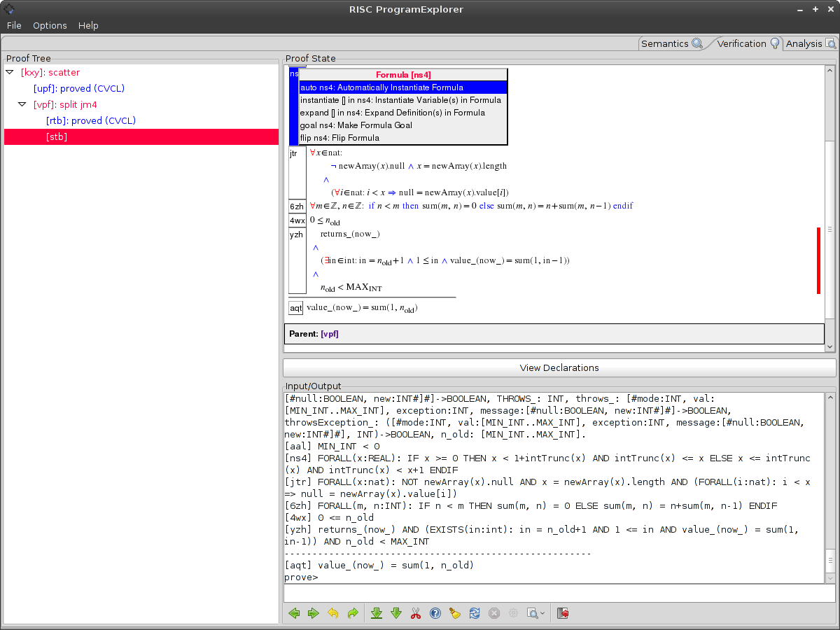840x630 pixels.
Task: Click the 'prove>' prompt in Input/Output
Action: [x=301, y=577]
